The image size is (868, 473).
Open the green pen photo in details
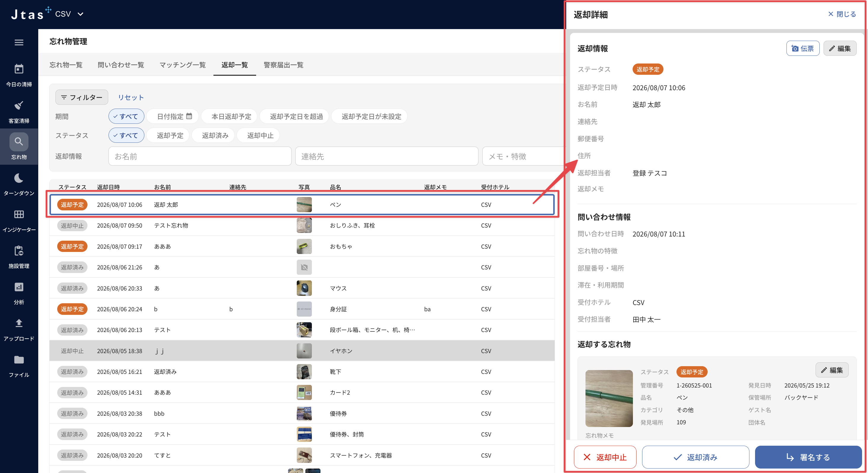[609, 398]
